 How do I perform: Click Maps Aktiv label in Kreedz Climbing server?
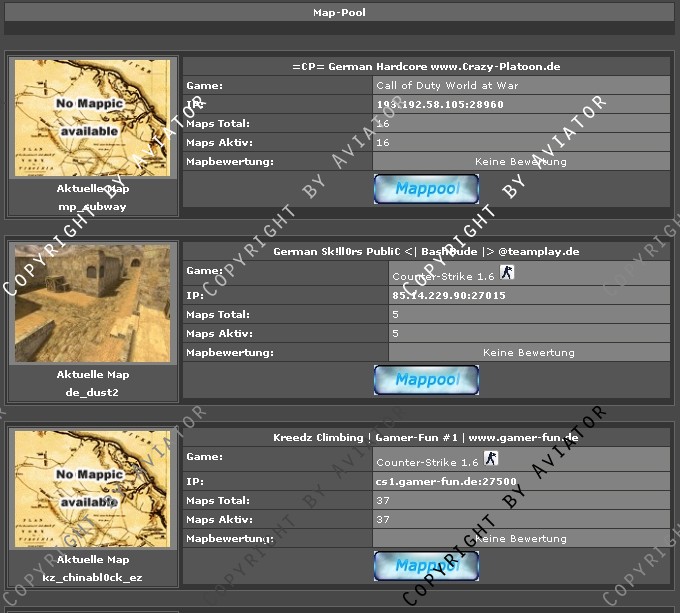point(219,520)
